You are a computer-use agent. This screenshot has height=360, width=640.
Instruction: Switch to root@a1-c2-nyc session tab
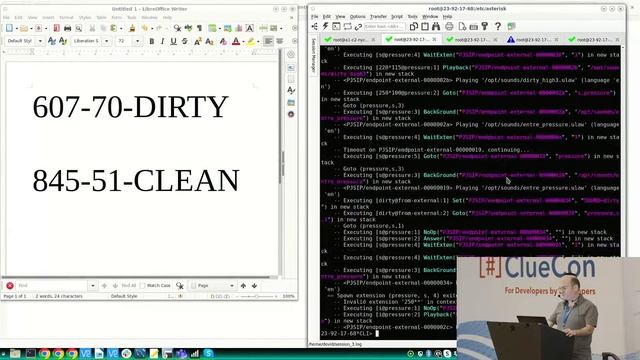[350, 40]
